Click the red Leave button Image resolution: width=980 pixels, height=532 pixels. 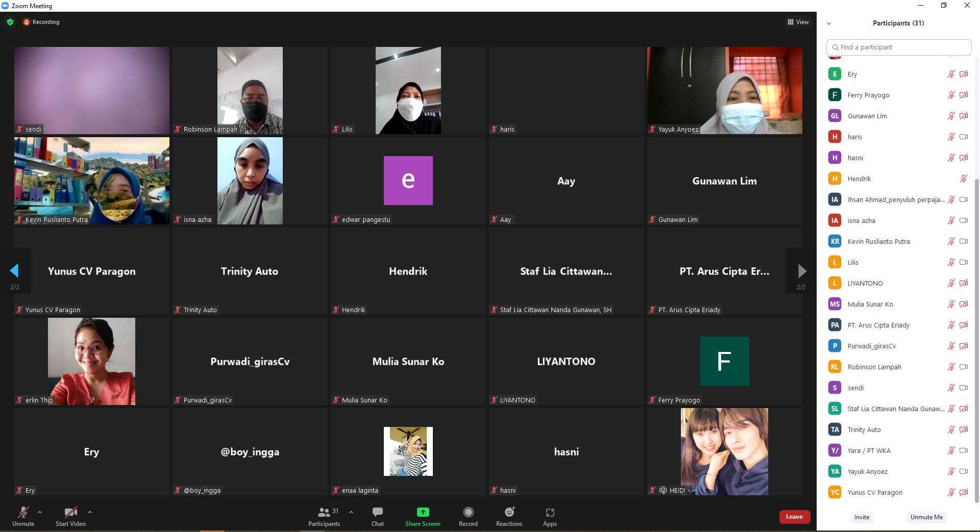click(794, 517)
